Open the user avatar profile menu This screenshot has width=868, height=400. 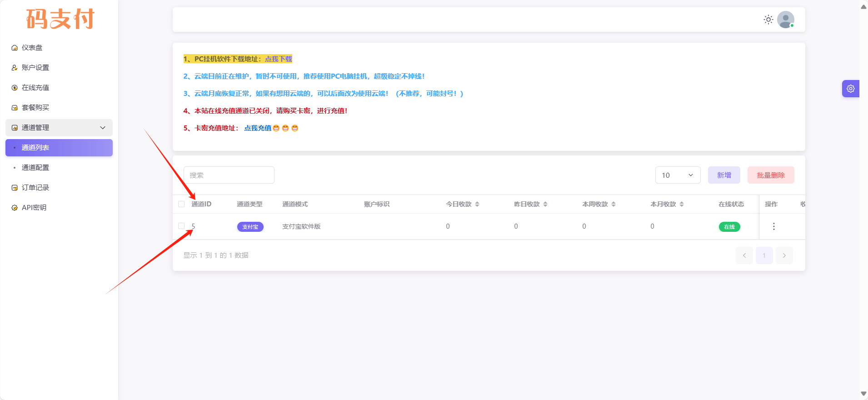pyautogui.click(x=785, y=20)
